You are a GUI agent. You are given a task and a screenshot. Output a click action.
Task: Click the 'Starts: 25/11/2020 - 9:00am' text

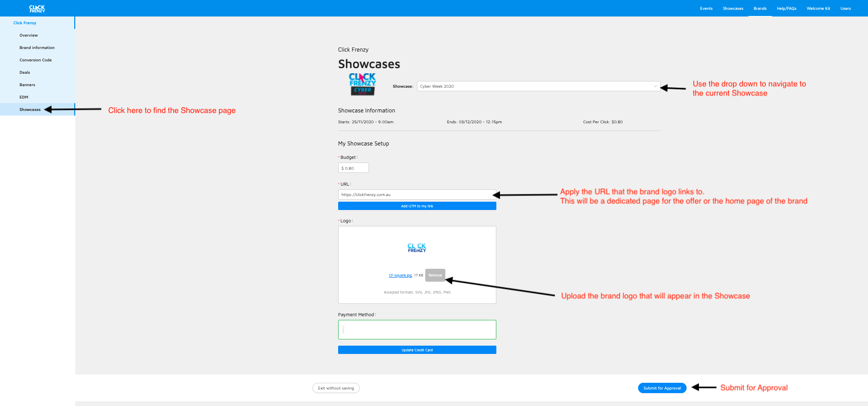(x=365, y=122)
